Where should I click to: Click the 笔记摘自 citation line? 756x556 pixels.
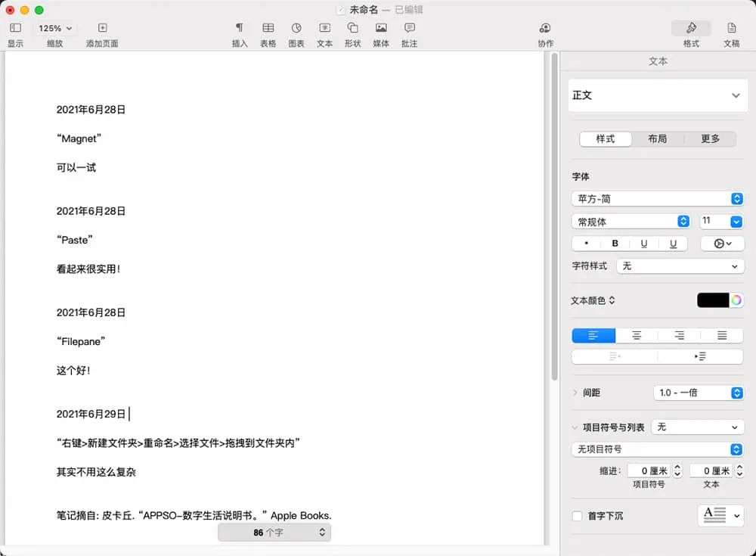pyautogui.click(x=194, y=515)
